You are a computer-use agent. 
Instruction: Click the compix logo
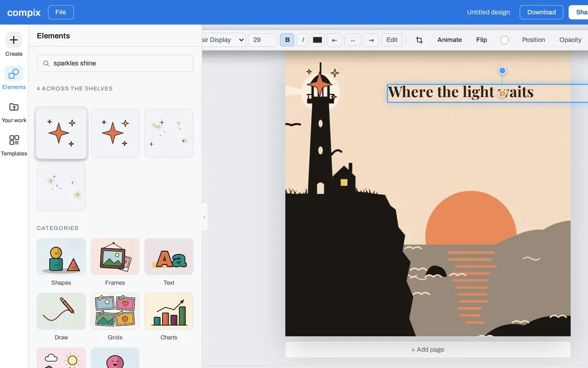[24, 13]
